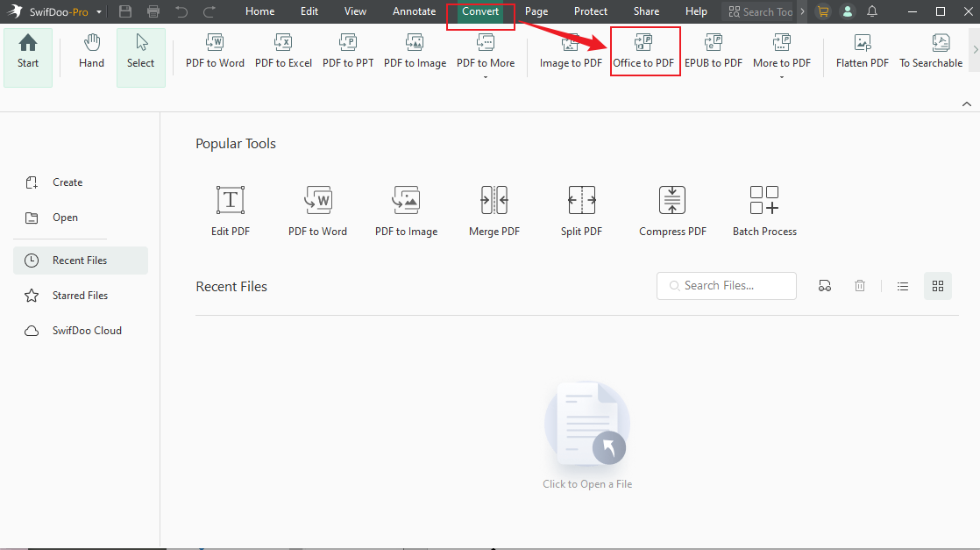This screenshot has height=550, width=980.
Task: Open the Split PDF tool
Action: click(x=581, y=211)
